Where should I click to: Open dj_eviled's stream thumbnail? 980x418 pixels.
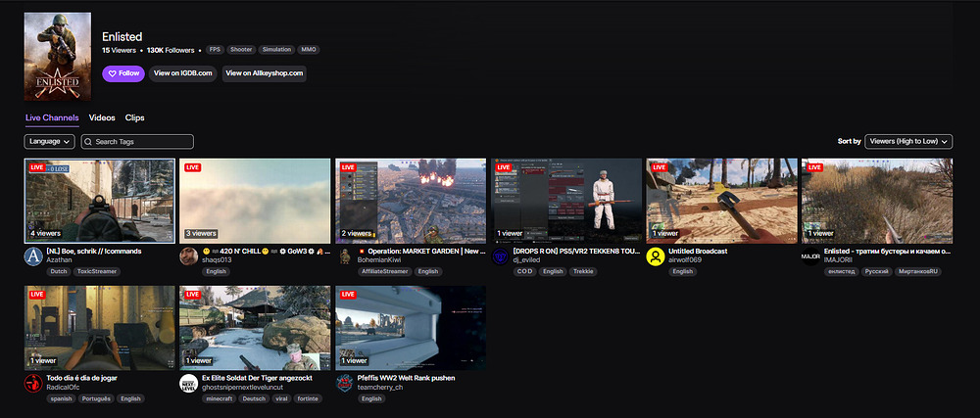click(x=566, y=201)
